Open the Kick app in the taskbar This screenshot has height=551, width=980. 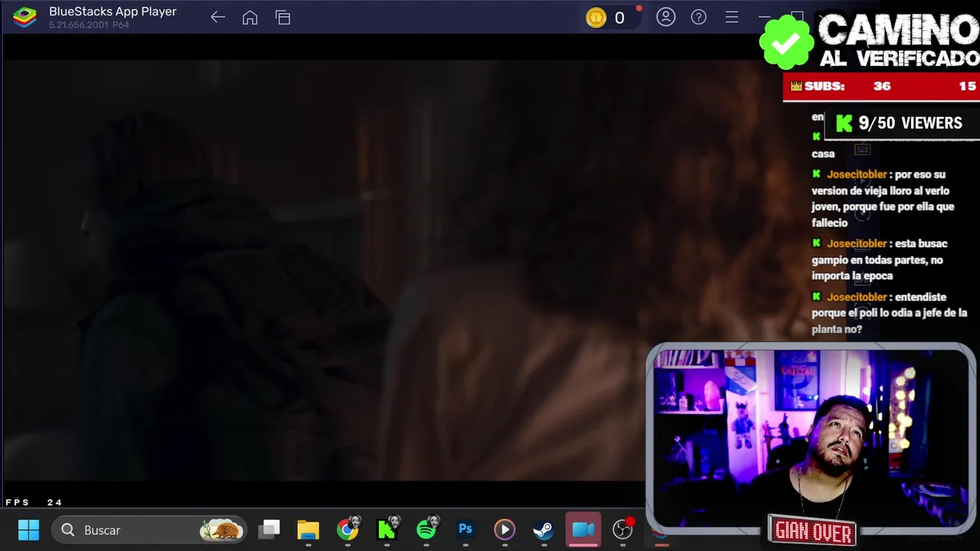[x=387, y=530]
